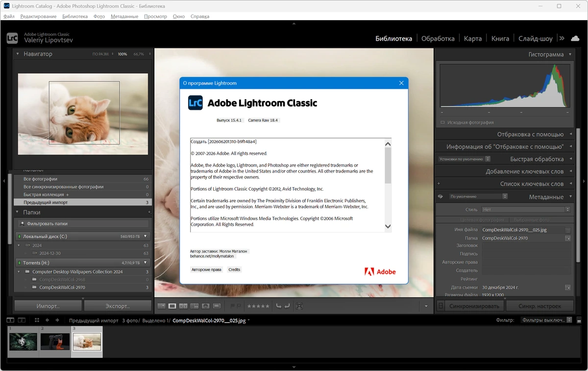The height and width of the screenshot is (371, 588).
Task: Click Credits in the About dialog
Action: 234,270
